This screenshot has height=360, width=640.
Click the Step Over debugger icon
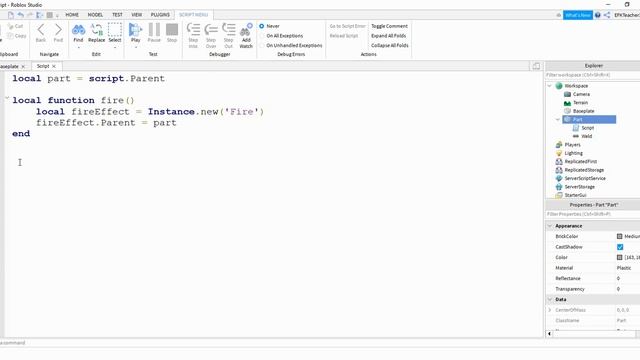211,30
